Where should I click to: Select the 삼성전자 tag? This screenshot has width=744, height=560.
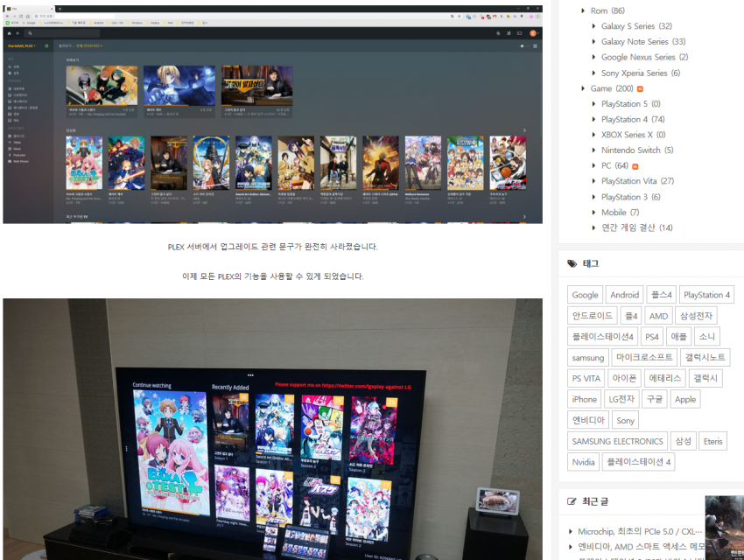click(696, 316)
